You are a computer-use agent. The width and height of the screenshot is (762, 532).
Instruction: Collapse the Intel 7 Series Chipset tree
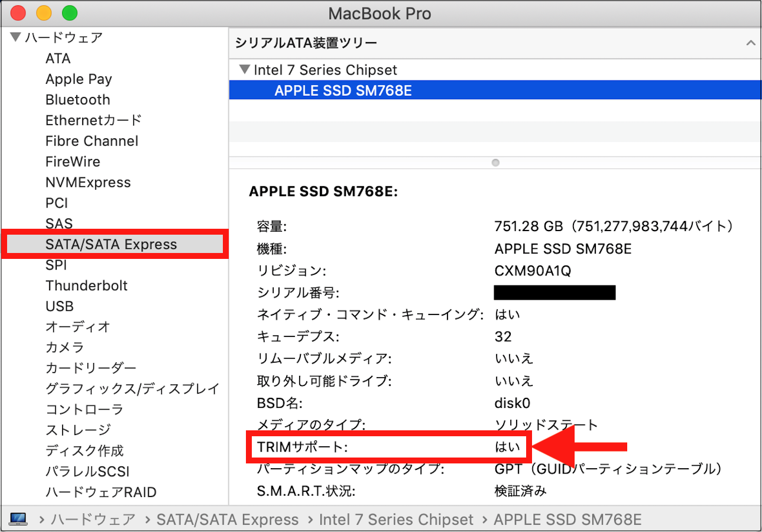coord(245,70)
